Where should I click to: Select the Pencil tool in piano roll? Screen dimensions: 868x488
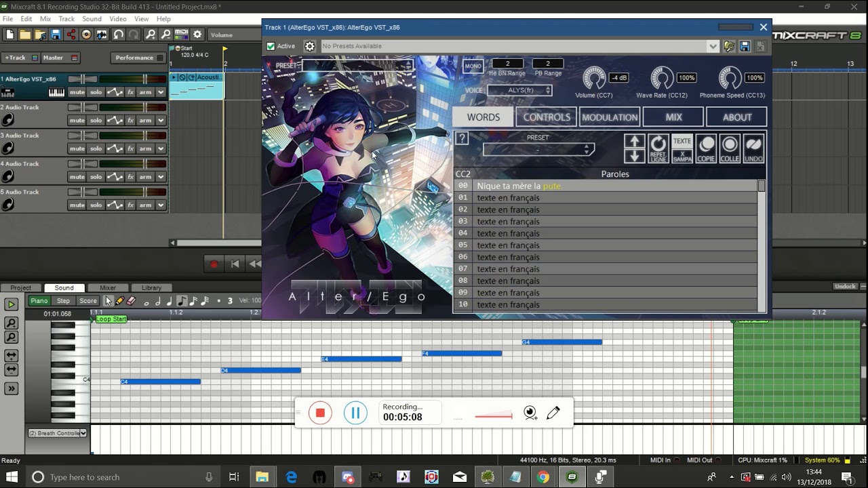119,301
